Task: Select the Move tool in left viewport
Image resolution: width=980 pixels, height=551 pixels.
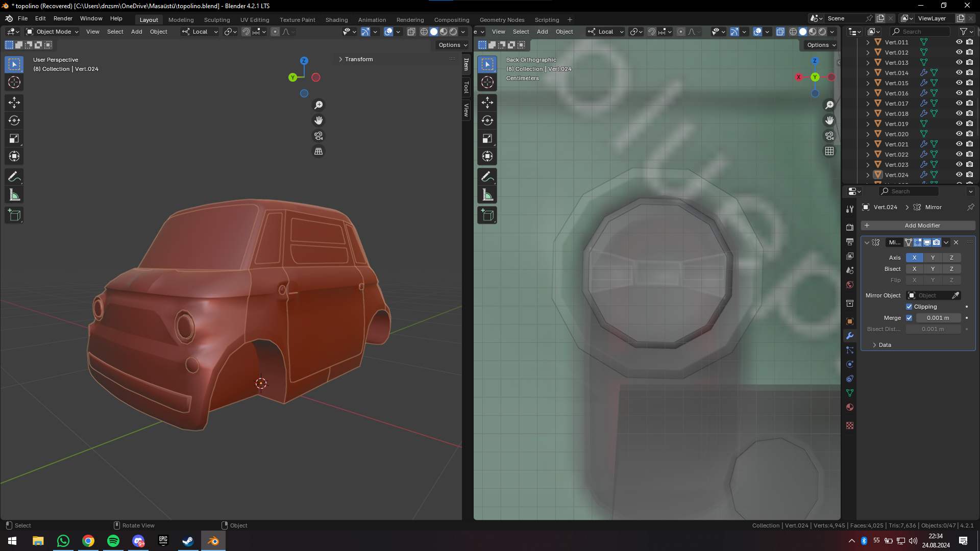Action: 14,103
